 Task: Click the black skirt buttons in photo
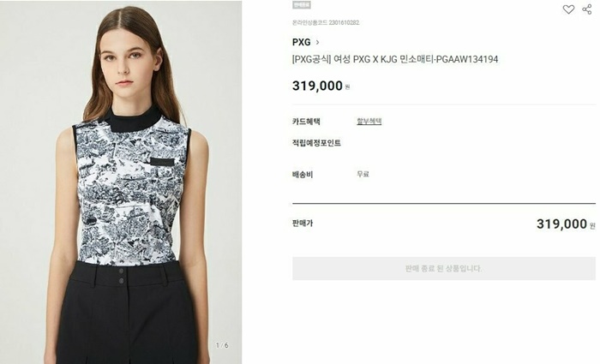[122, 276]
